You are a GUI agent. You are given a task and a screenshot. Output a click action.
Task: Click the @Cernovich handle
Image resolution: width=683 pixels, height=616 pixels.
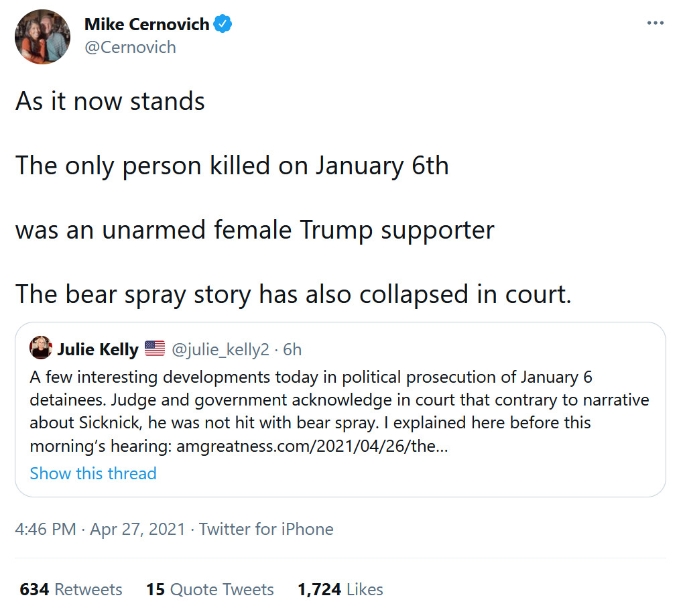130,47
